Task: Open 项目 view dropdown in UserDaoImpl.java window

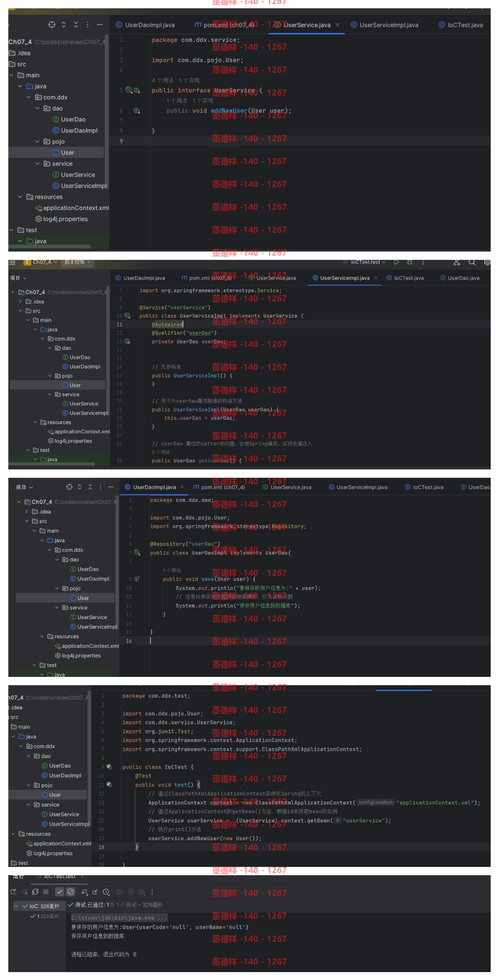Action: (x=24, y=487)
